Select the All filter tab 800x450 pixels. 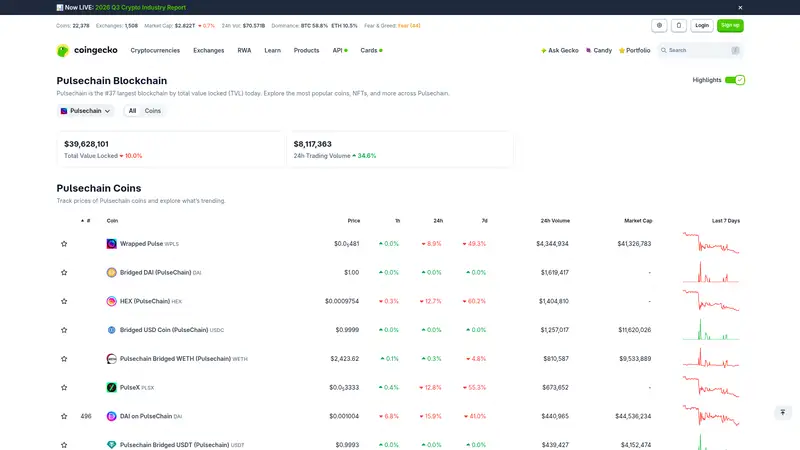click(132, 111)
